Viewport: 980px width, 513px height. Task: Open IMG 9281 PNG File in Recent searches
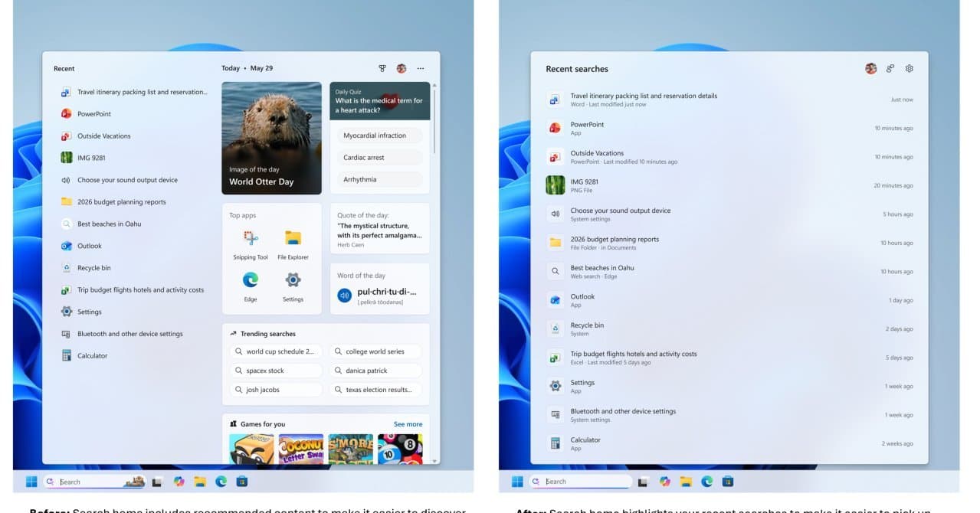click(729, 185)
